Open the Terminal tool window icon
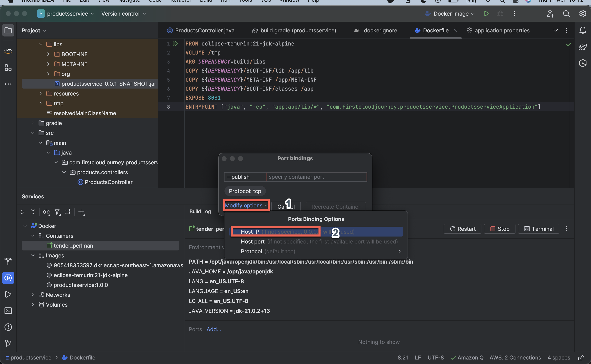The image size is (591, 364). point(8,311)
